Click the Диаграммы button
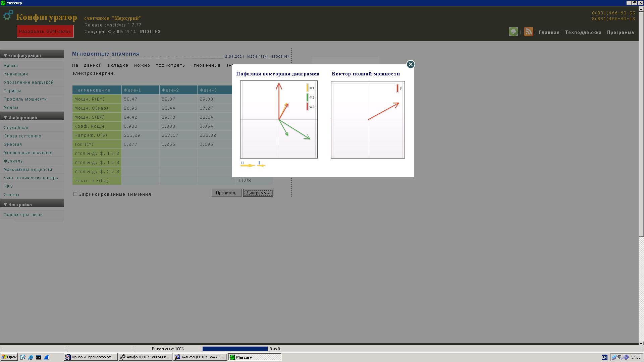 258,193
